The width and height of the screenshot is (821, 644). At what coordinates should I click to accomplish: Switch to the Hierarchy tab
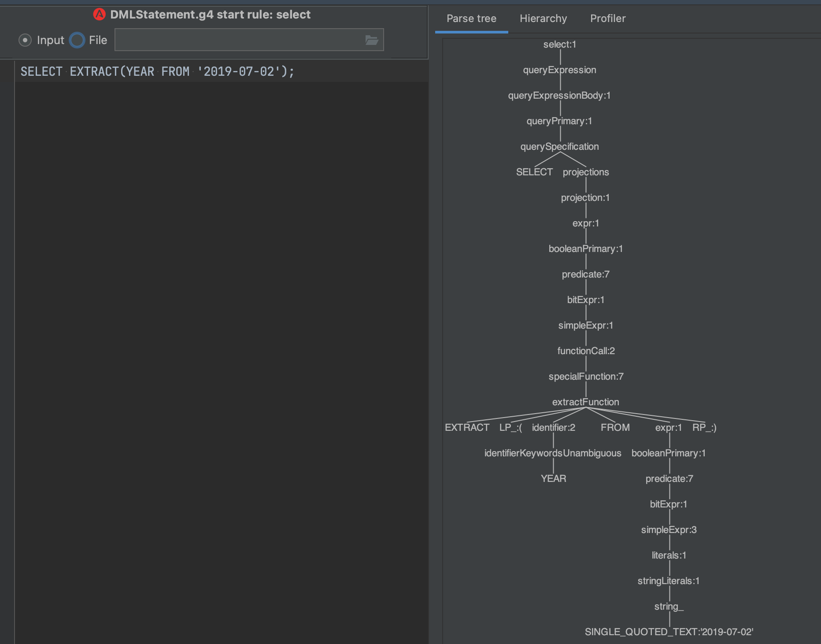(x=543, y=19)
